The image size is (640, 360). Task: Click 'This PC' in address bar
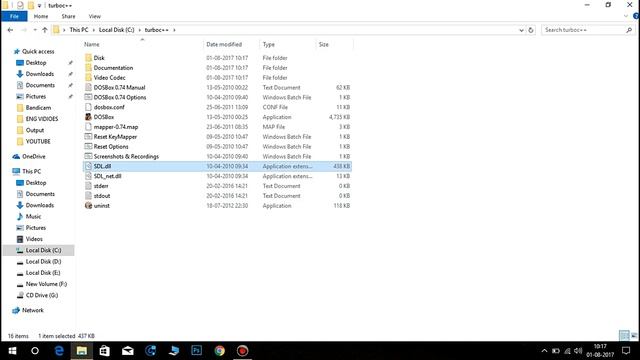click(79, 30)
